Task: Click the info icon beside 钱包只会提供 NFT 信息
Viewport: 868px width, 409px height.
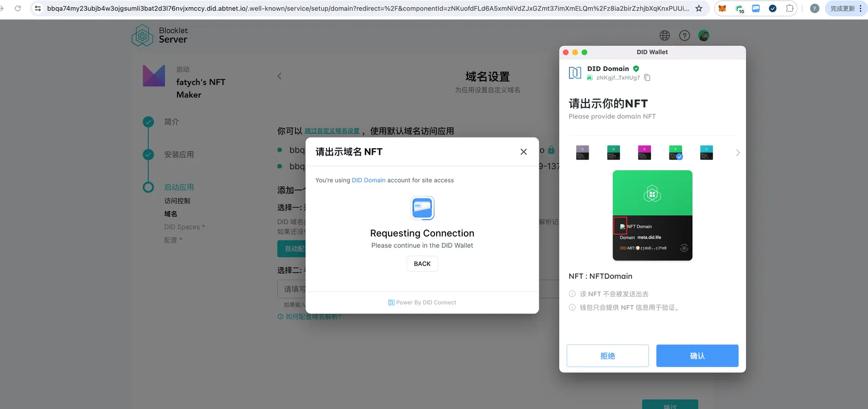Action: point(572,308)
